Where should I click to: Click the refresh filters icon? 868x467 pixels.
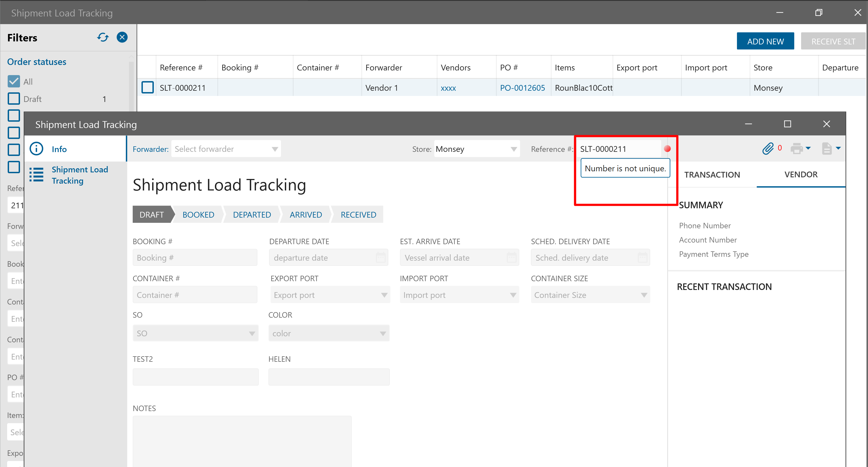[103, 37]
